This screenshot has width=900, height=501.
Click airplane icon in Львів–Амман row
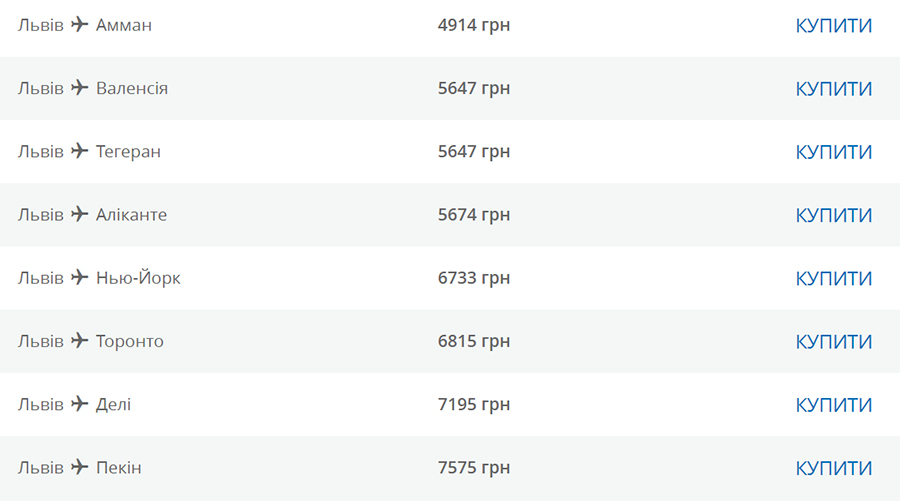pyautogui.click(x=80, y=25)
